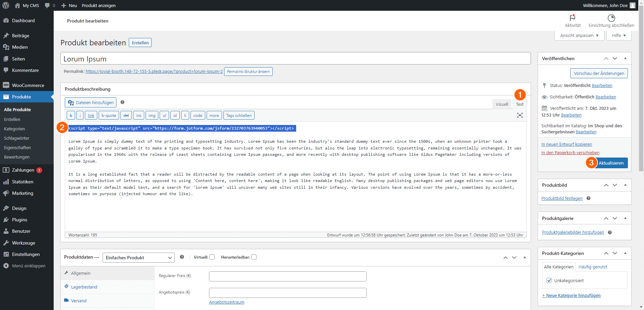Click Permalink-Struktur ändern button
The height and width of the screenshot is (310, 644).
(248, 72)
